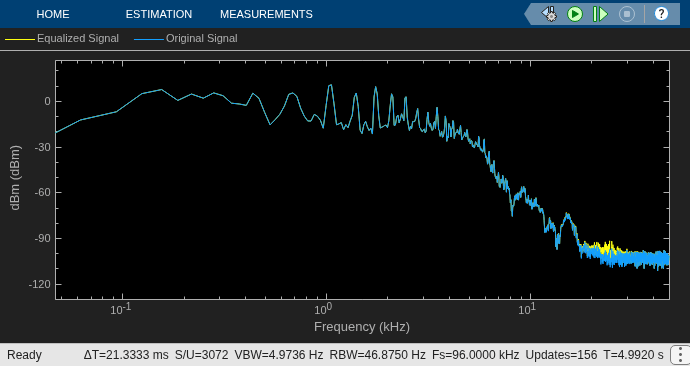Viewport: 690px width, 366px height.
Task: Click the blue Original Signal line swatch
Action: [149, 39]
